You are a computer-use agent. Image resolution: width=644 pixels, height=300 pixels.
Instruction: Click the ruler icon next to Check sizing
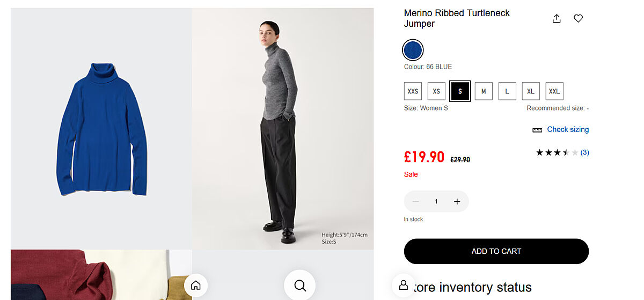(x=537, y=130)
